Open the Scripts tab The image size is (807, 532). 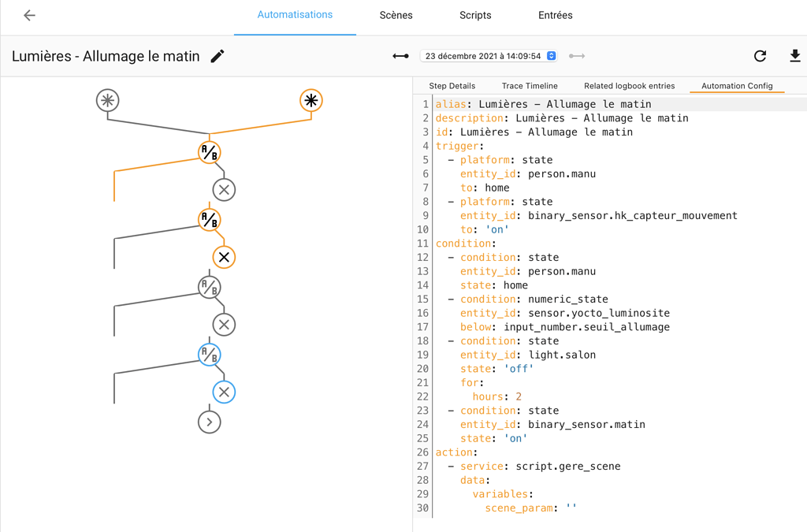[475, 15]
